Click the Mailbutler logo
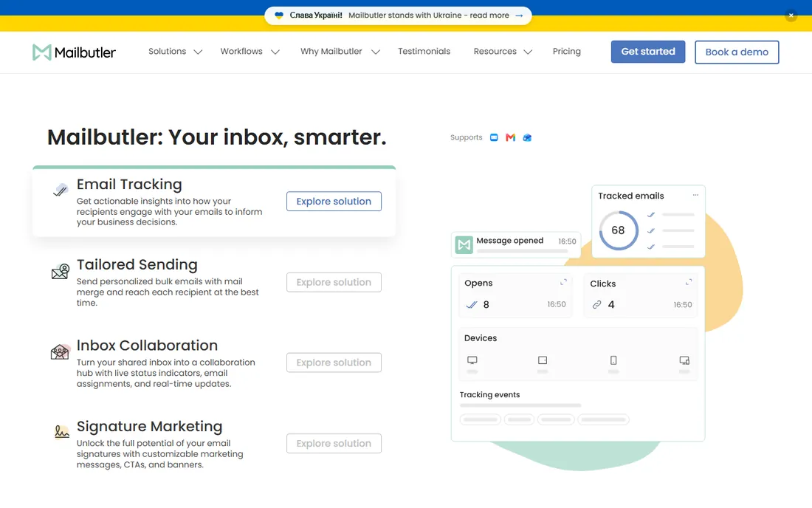812x508 pixels. pos(74,52)
